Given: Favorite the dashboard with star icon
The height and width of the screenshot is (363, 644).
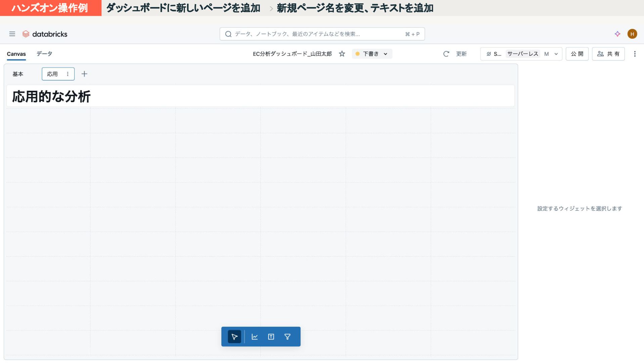Looking at the screenshot, I should click(x=342, y=54).
